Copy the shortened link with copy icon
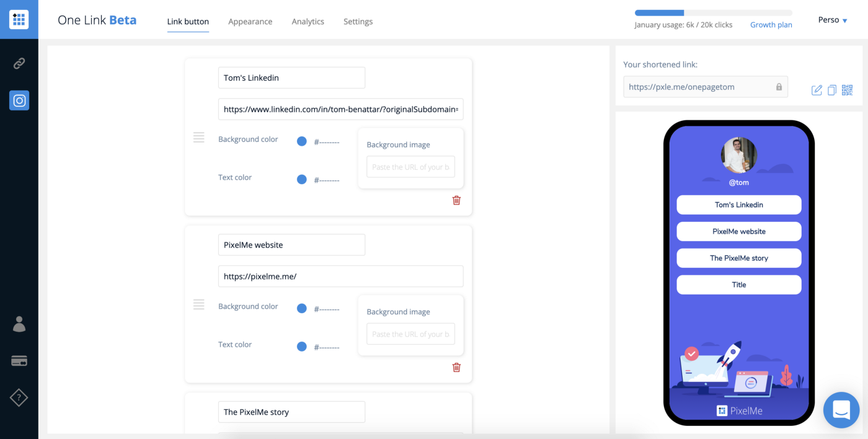Screen dimensions: 868x439 (x=832, y=90)
